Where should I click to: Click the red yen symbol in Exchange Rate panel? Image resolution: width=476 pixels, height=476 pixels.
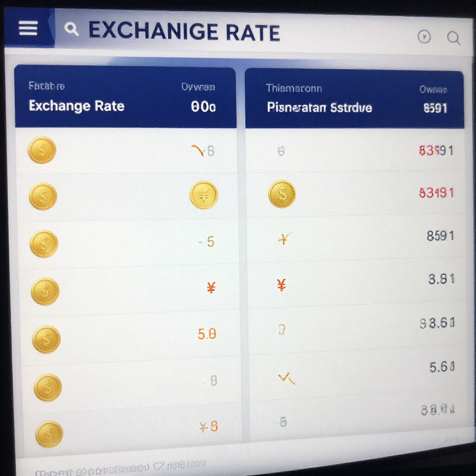pos(212,287)
